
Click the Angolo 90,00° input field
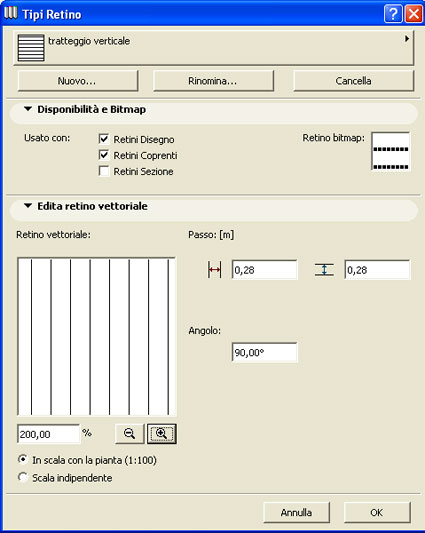pos(265,353)
